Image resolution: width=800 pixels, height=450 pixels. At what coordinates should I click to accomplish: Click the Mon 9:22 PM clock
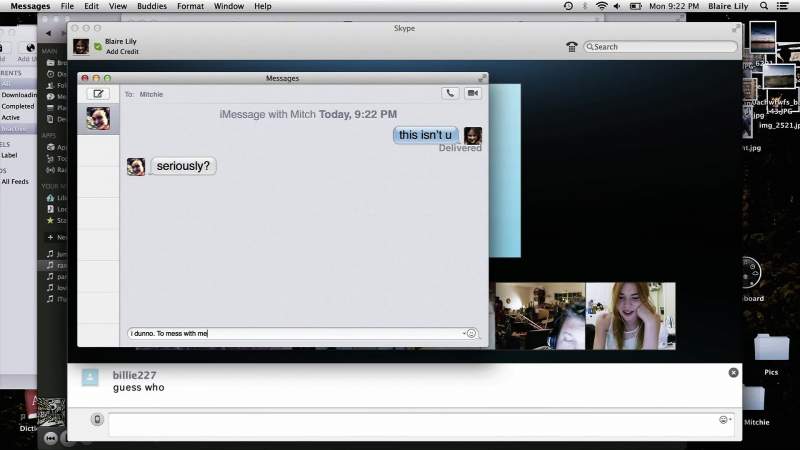[x=674, y=6]
